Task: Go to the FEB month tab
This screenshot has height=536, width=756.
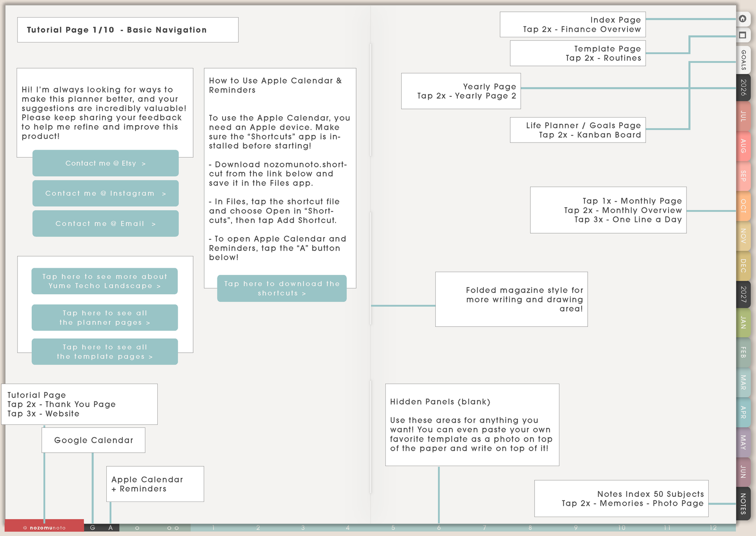Action: (743, 353)
